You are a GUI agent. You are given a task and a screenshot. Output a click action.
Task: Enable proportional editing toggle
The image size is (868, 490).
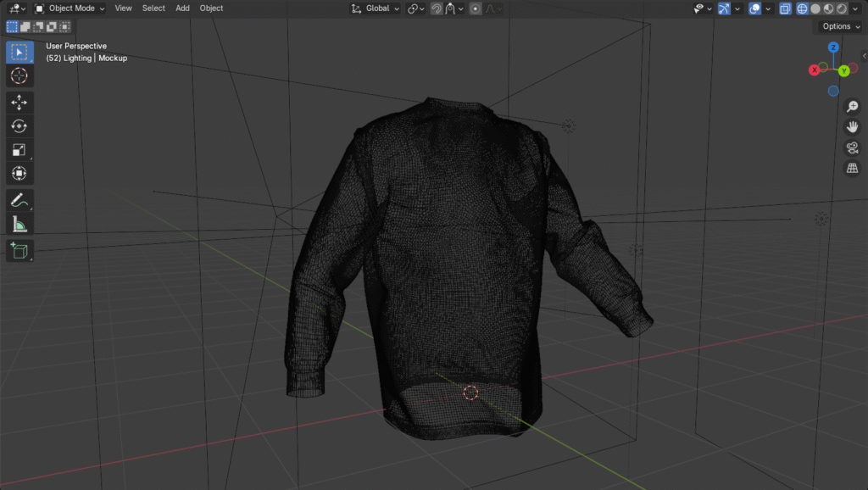pos(476,8)
